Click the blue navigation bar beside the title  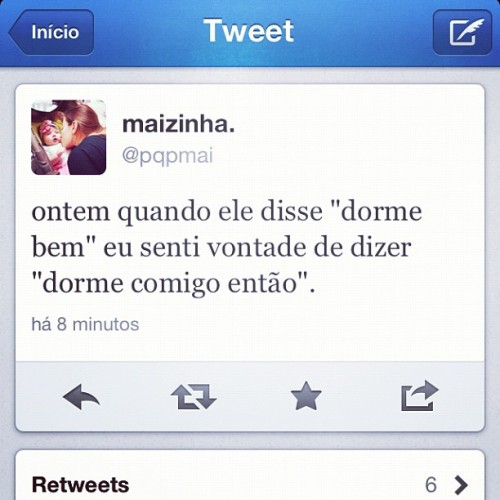click(363, 32)
